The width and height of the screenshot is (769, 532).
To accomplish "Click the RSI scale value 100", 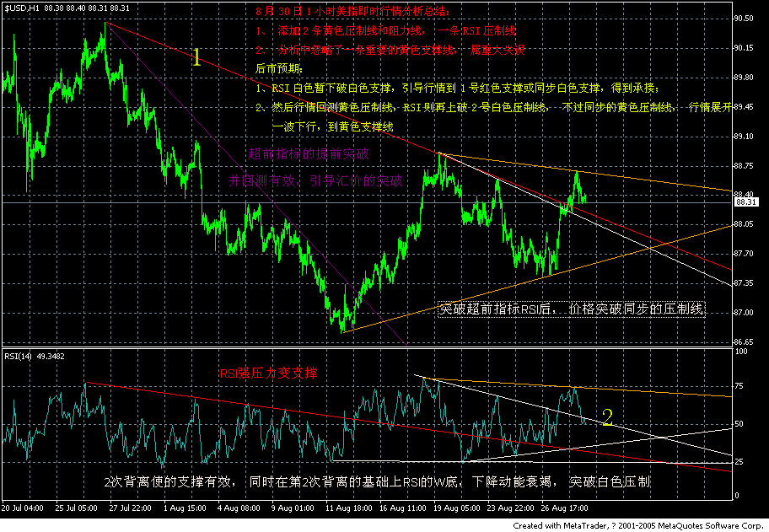I will (x=741, y=351).
